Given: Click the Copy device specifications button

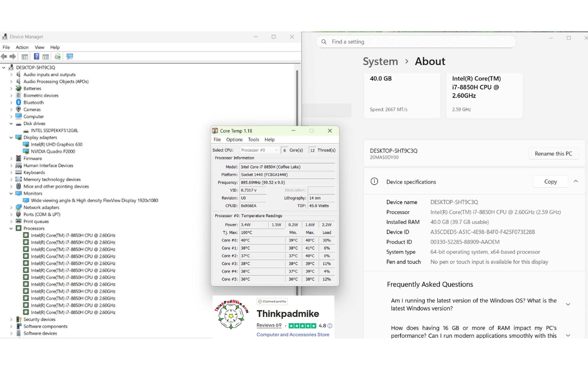Looking at the screenshot, I should point(550,182).
